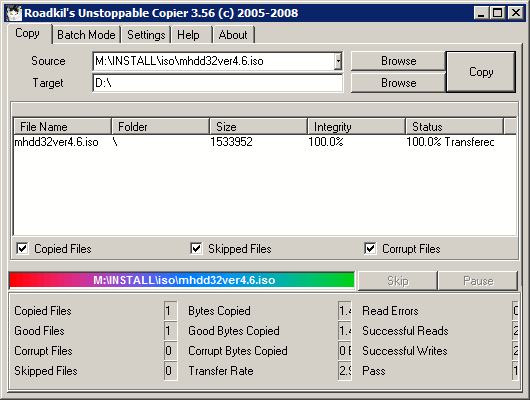
Task: Sort by File Name column header
Action: tap(63, 126)
